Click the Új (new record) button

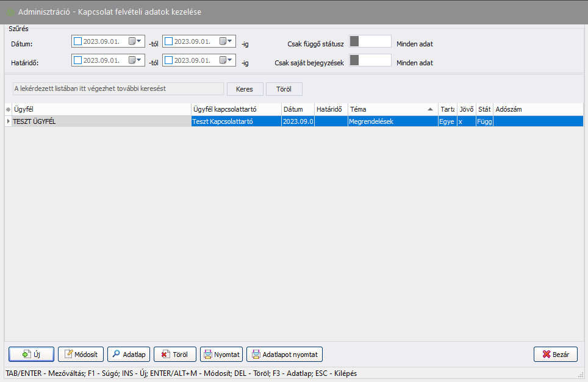31,355
